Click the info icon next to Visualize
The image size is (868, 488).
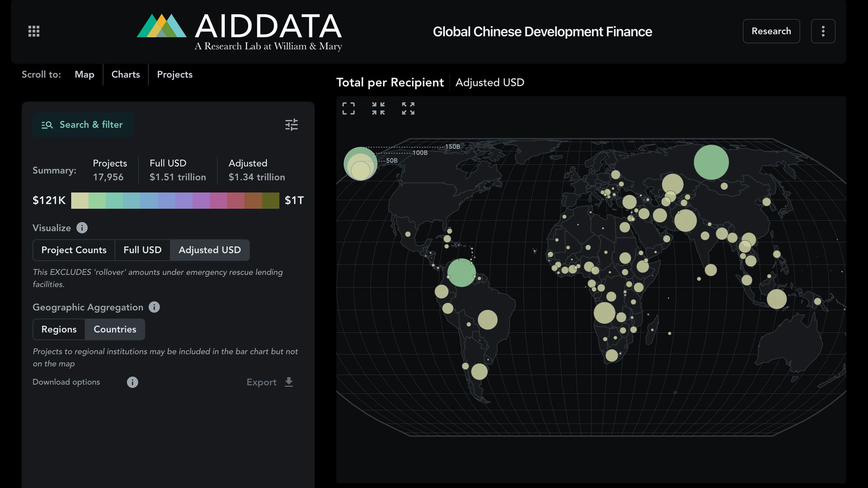coord(82,228)
